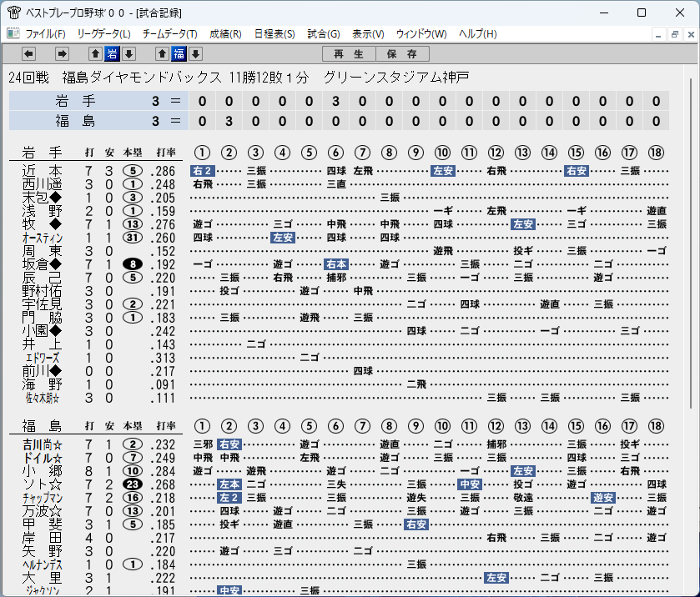Image resolution: width=700 pixels, height=597 pixels.
Task: Open the ファイル(F) menu
Action: 46,34
